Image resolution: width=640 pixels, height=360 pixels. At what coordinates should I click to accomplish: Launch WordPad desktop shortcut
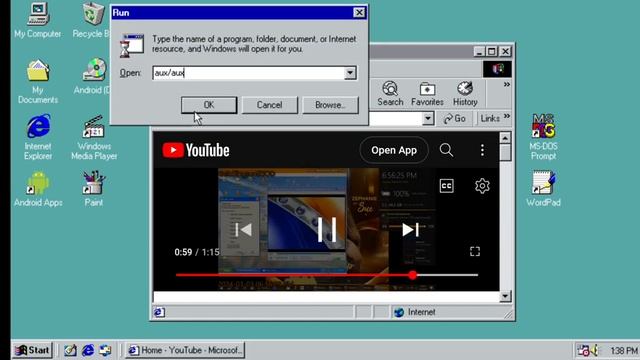point(543,189)
